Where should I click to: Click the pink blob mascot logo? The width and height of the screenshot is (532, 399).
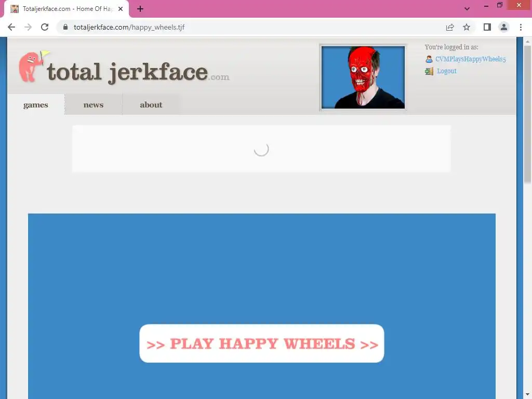[x=33, y=66]
